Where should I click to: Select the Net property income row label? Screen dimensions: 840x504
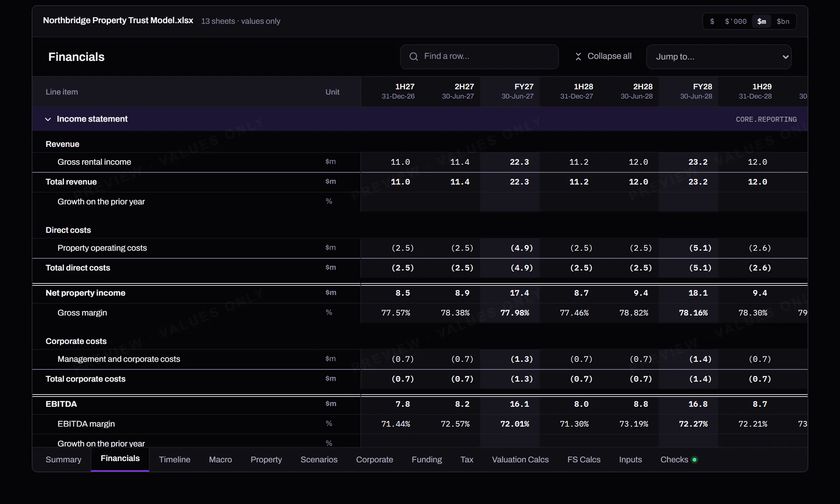tap(85, 293)
